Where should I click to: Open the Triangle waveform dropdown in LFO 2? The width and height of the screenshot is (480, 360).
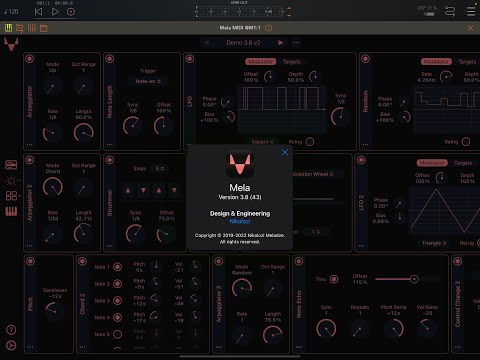434,243
